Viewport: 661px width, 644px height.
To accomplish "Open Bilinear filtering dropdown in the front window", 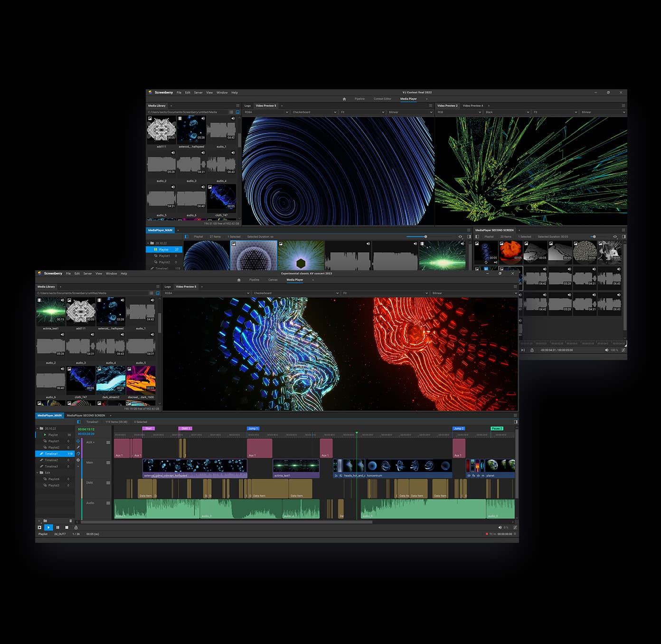I will pos(474,293).
